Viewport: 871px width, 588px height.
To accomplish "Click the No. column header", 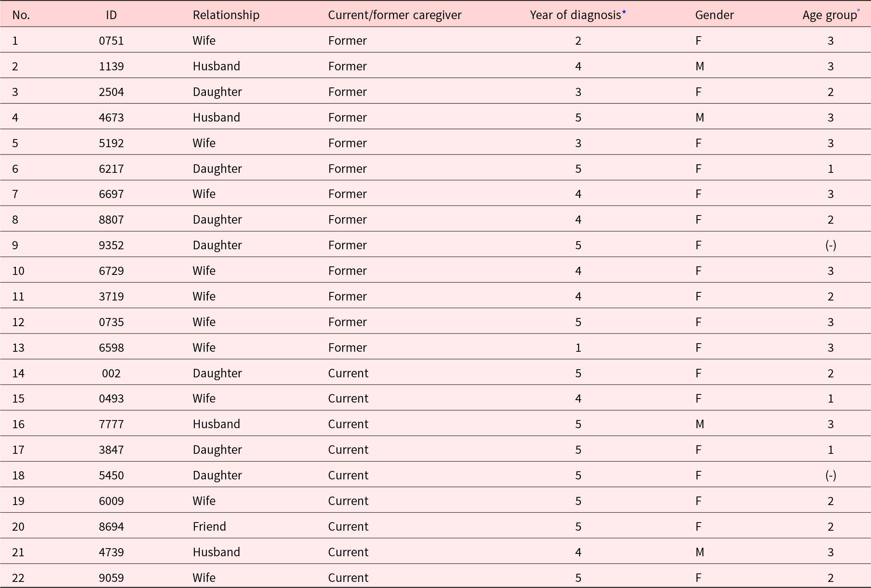I will [21, 15].
